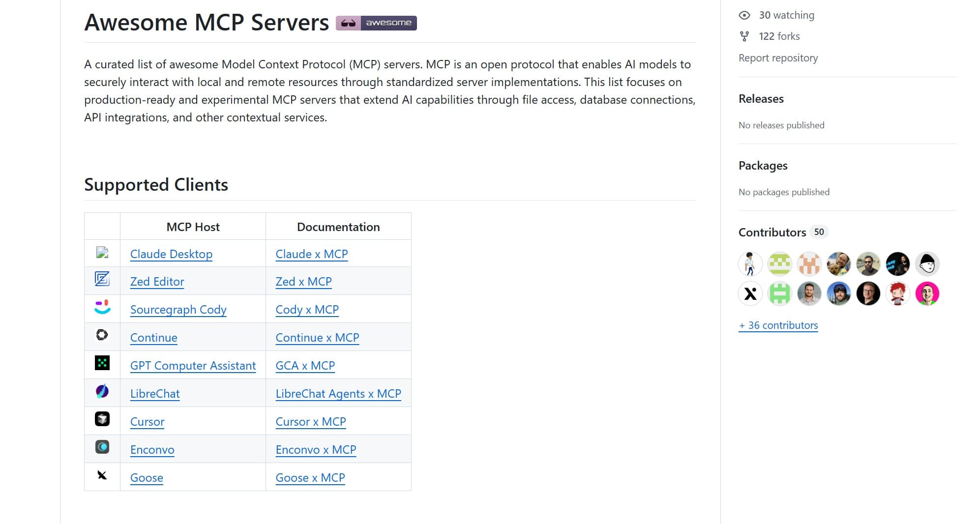Image resolution: width=980 pixels, height=524 pixels.
Task: Open the LibreChat host link
Action: 155,394
